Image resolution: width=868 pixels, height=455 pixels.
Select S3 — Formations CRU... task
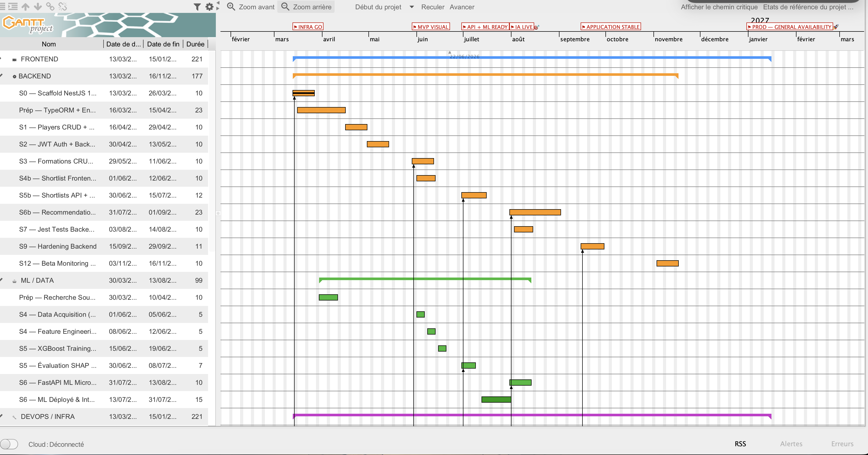click(104, 161)
